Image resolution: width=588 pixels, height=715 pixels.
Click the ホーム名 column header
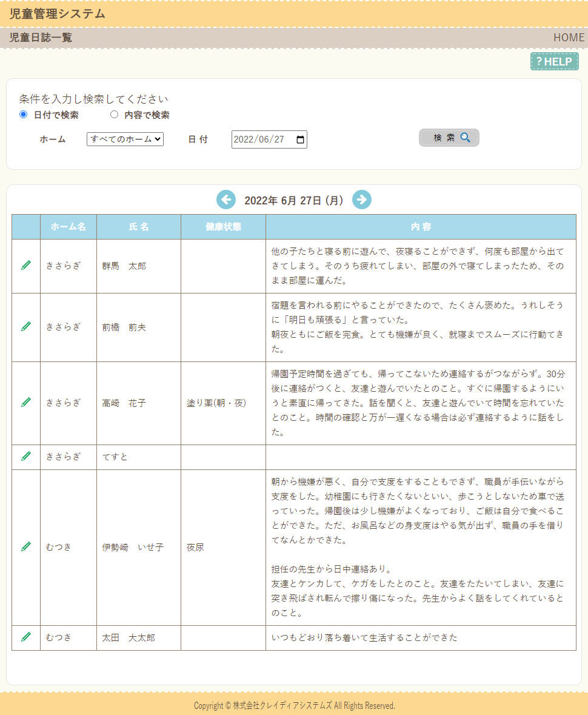(68, 227)
